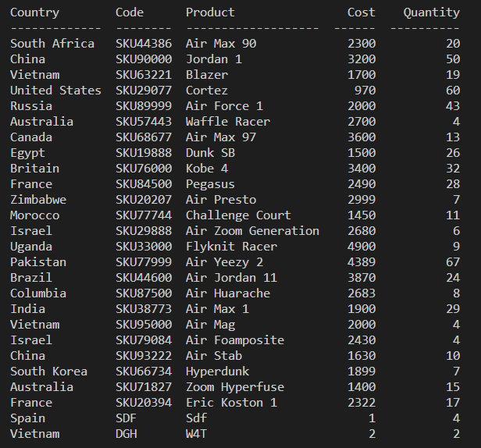Select the Brazil country cell
The height and width of the screenshot is (448, 481).
(x=31, y=278)
